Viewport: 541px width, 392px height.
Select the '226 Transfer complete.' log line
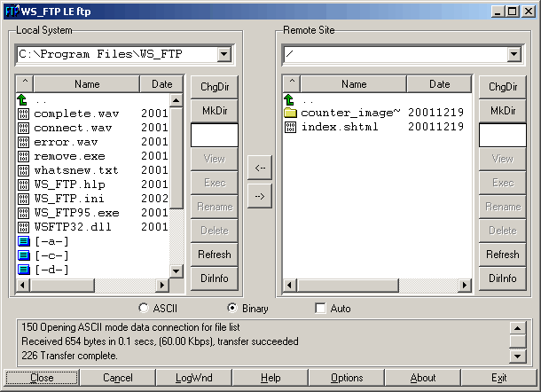tap(69, 356)
